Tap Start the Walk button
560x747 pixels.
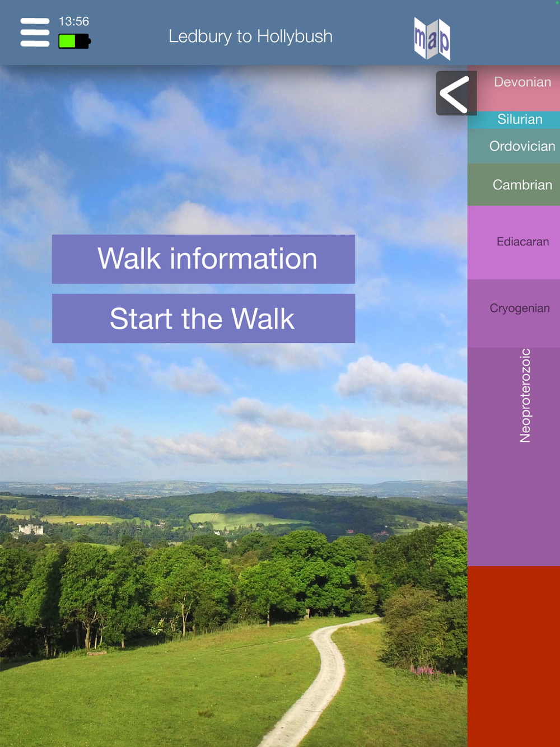203,319
